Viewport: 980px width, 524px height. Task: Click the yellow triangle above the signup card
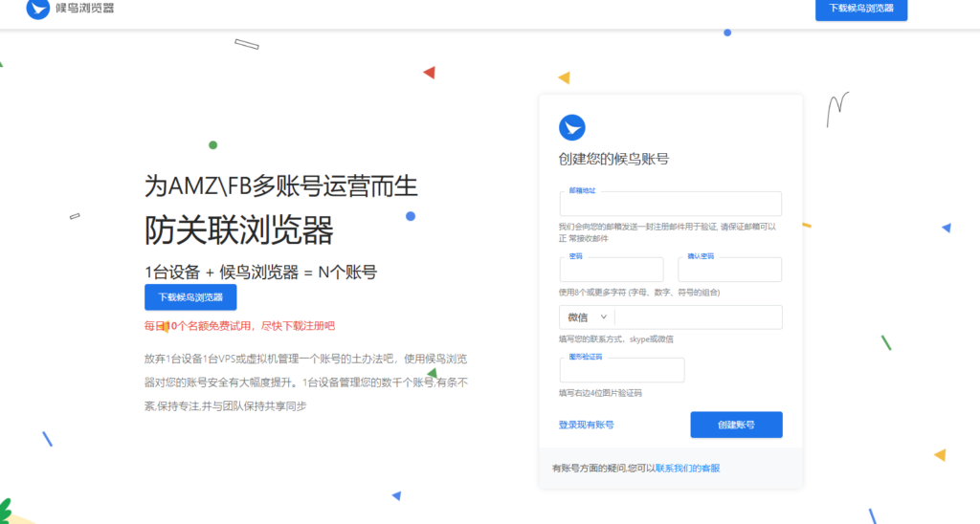565,77
